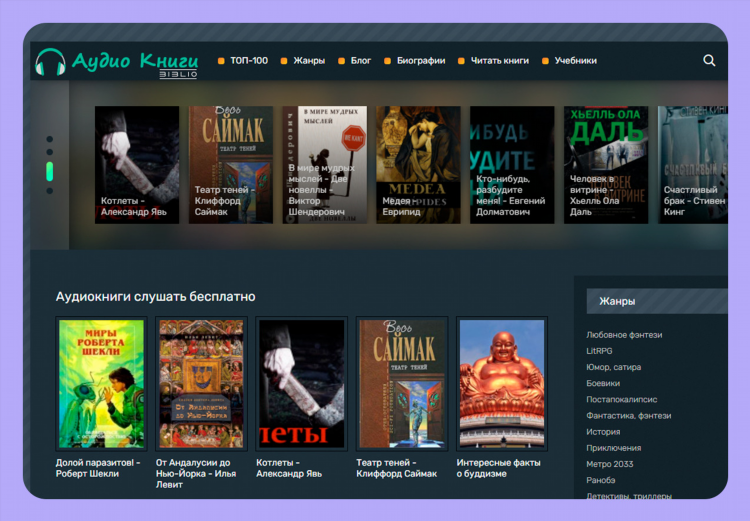Viewport: 750px width, 521px height.
Task: Open title link Долой паразитов! - Роберт Шекли
Action: [98, 468]
